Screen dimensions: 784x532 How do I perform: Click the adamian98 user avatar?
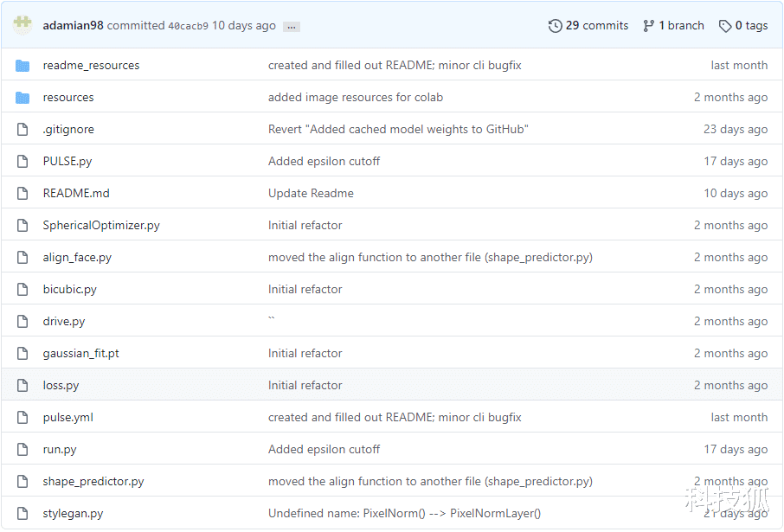[x=23, y=25]
